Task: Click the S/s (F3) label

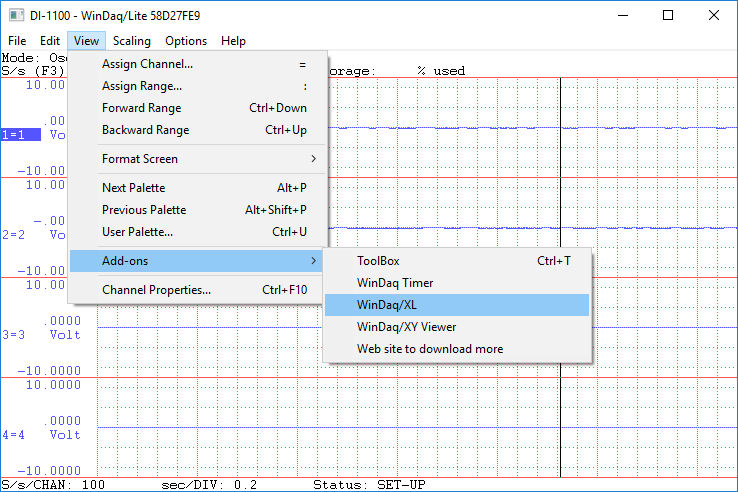Action: (32, 71)
